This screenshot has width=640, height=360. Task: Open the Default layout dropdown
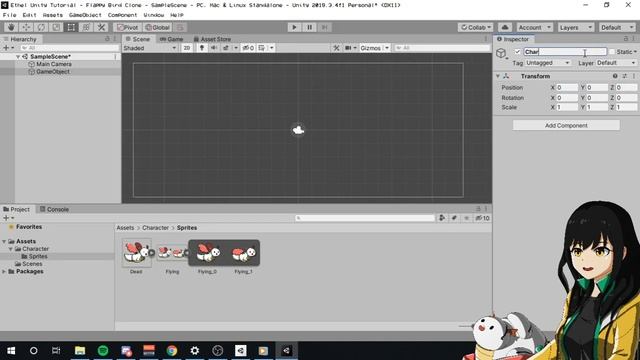point(617,27)
